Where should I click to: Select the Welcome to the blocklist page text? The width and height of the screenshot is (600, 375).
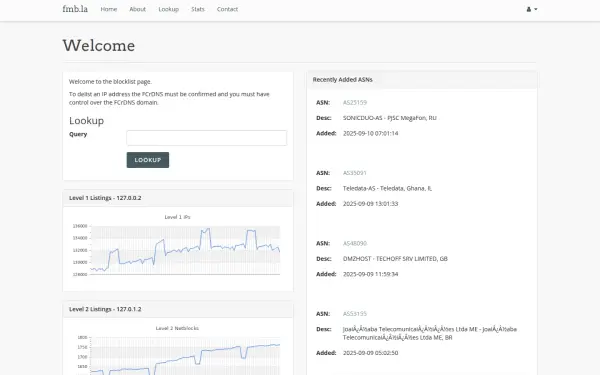[x=111, y=82]
